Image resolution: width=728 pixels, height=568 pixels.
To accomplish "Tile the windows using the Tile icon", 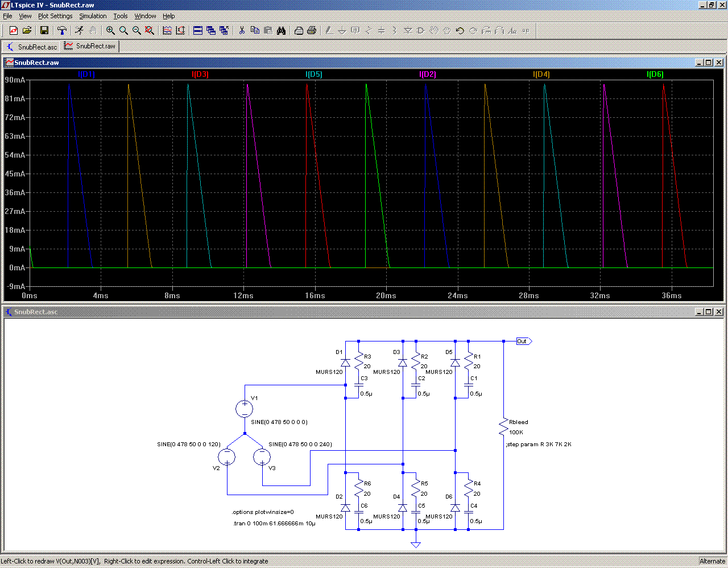I will 198,30.
